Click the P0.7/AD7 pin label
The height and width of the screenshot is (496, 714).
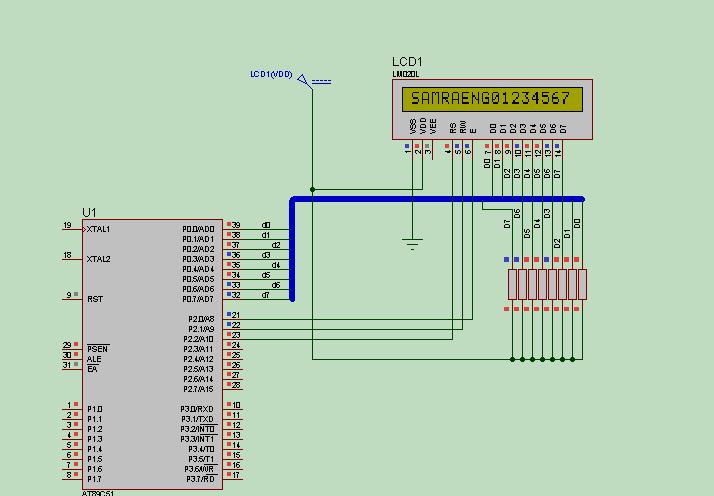pyautogui.click(x=198, y=299)
